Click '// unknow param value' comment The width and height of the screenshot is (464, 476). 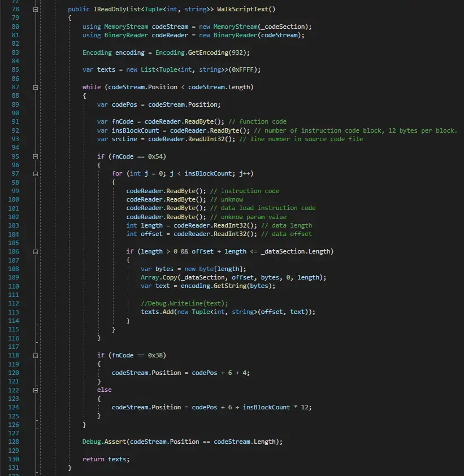coord(248,217)
